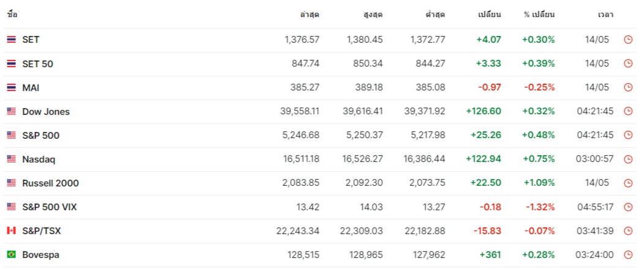Viewport: 644px width, 269px height.
Task: Click the Canadian flag beside S&P/TSX
Action: (11, 230)
